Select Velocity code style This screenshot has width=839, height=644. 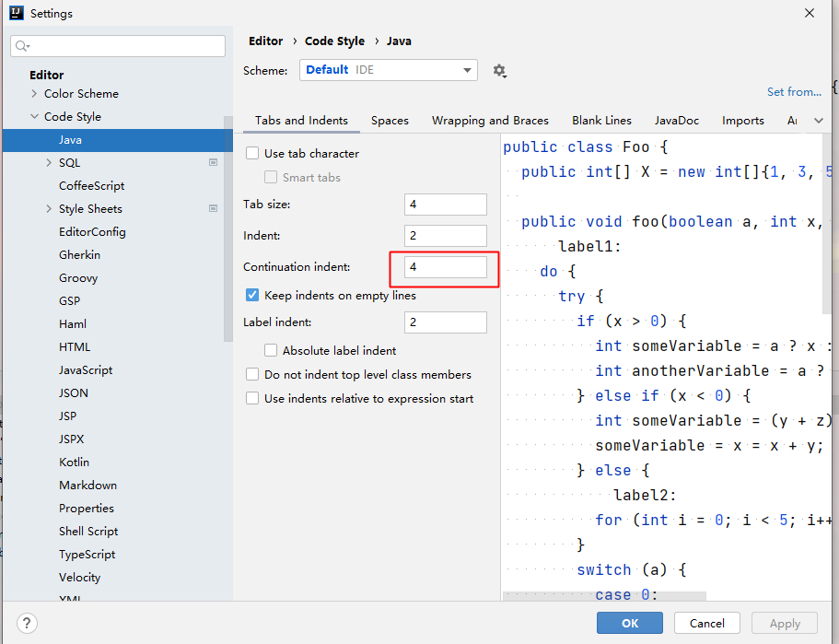tap(79, 577)
